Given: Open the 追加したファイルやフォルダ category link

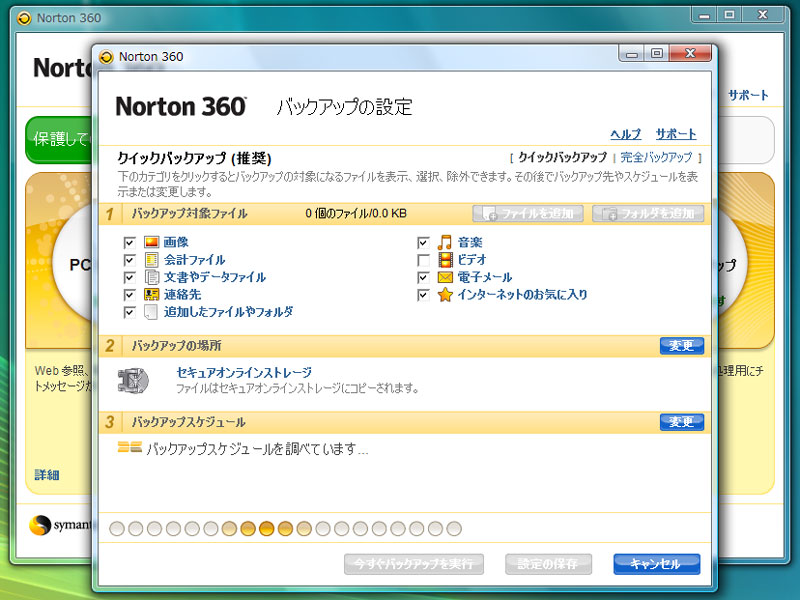Looking at the screenshot, I should [x=229, y=312].
